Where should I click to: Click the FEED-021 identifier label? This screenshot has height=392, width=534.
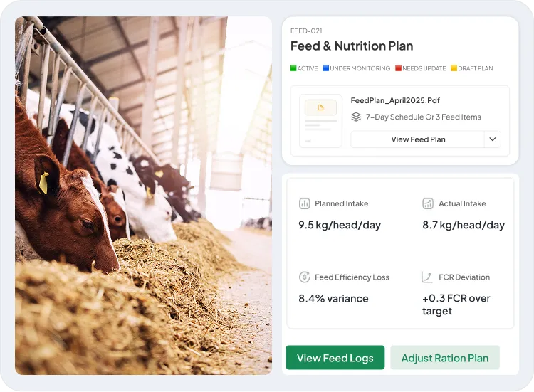(x=306, y=31)
